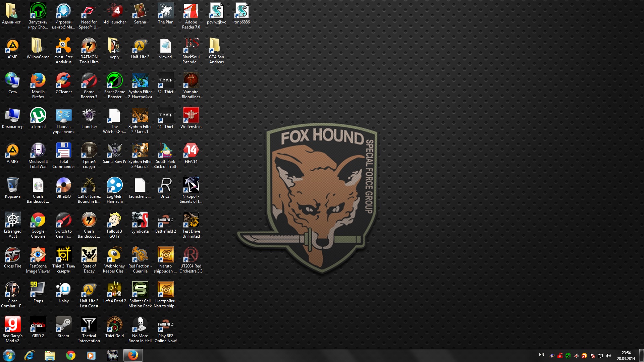644x362 pixels.
Task: Select the Thief Gold icon
Action: click(x=114, y=327)
